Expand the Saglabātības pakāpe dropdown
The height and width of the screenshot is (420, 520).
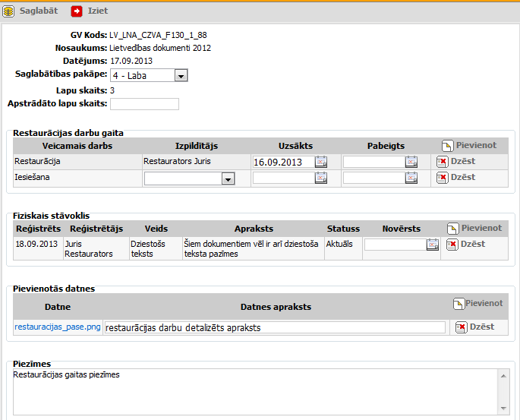click(180, 76)
